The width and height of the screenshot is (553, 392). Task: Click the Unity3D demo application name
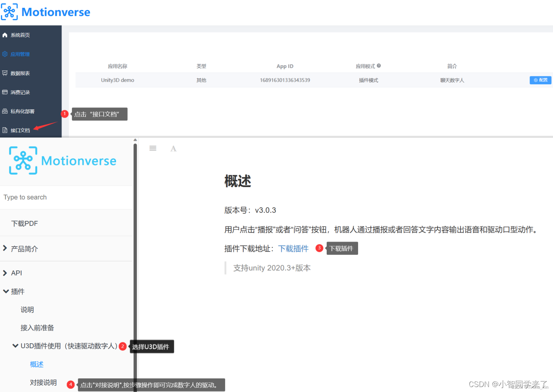click(x=118, y=80)
